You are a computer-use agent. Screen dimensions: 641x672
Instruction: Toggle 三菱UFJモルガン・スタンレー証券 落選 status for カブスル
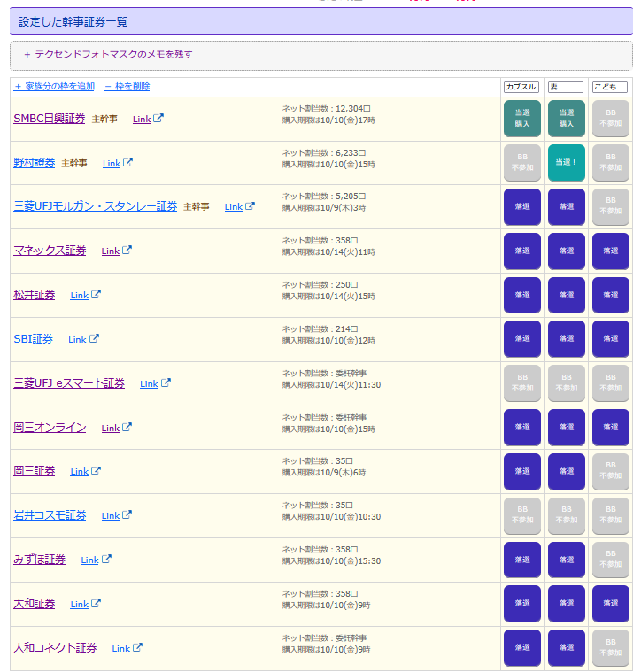pyautogui.click(x=522, y=206)
